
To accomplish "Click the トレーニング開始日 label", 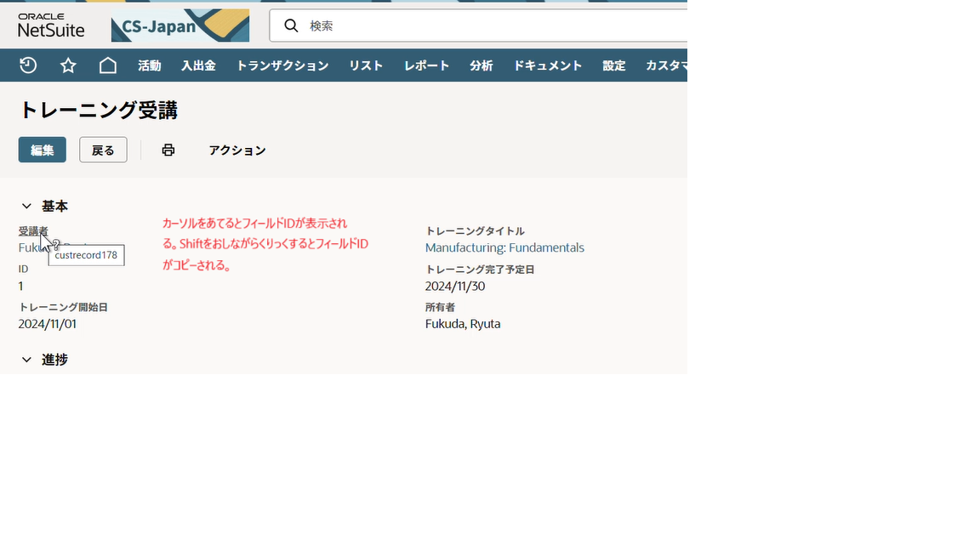I will (x=63, y=307).
